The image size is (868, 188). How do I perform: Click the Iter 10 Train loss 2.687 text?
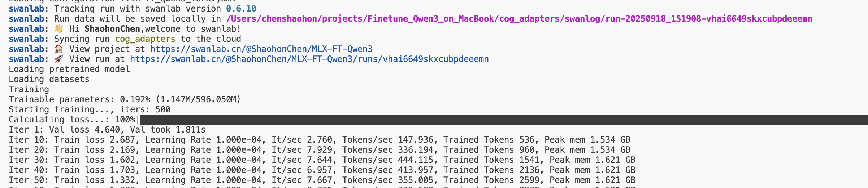[x=72, y=140]
